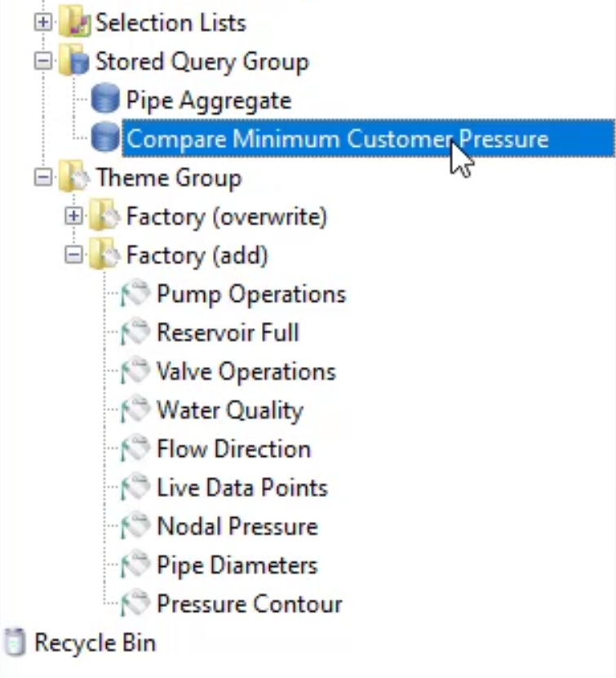Click the Water Quality theme icon
The image size is (616, 678).
click(x=135, y=409)
